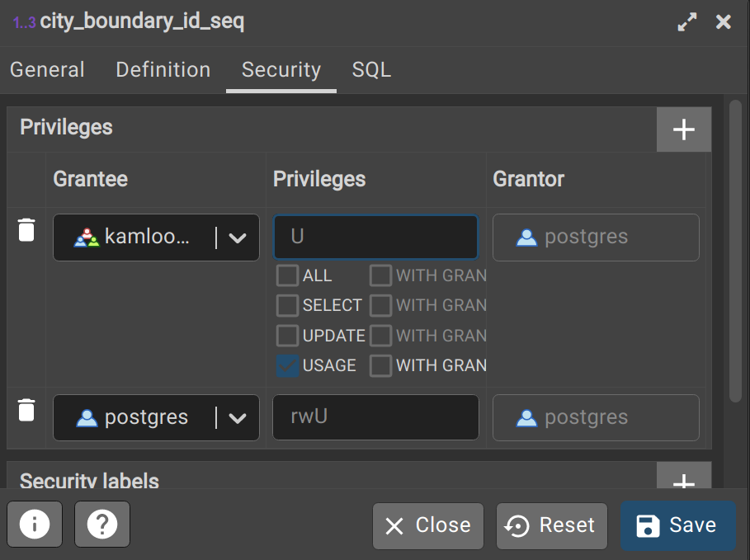This screenshot has width=750, height=560.
Task: Click the Security labels section heading
Action: (x=89, y=480)
